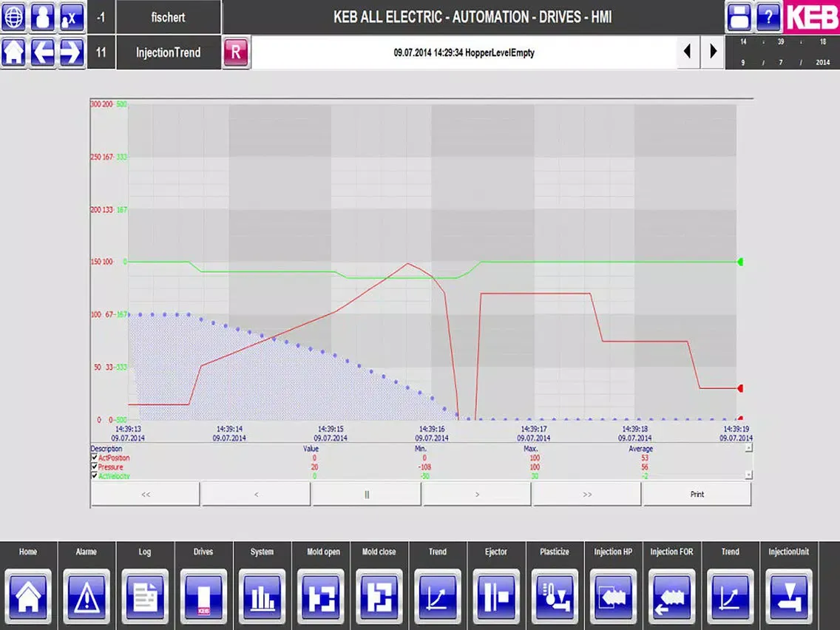Go to the home screen icon at top left

point(13,52)
